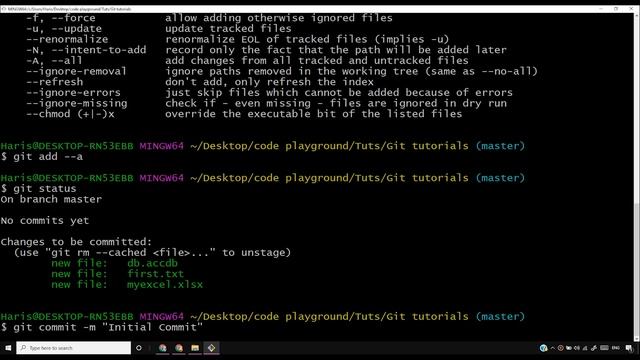
Task: Click the "--ignore-errors" option text
Action: [73, 92]
